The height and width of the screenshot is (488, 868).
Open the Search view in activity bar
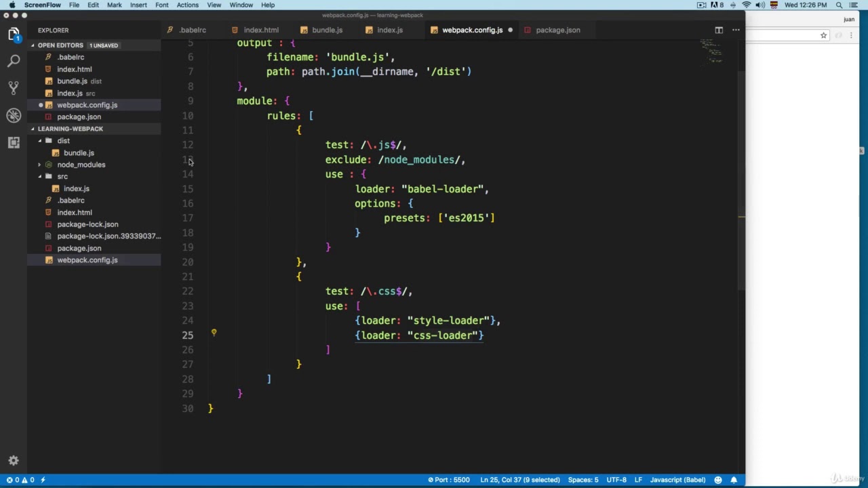[14, 61]
